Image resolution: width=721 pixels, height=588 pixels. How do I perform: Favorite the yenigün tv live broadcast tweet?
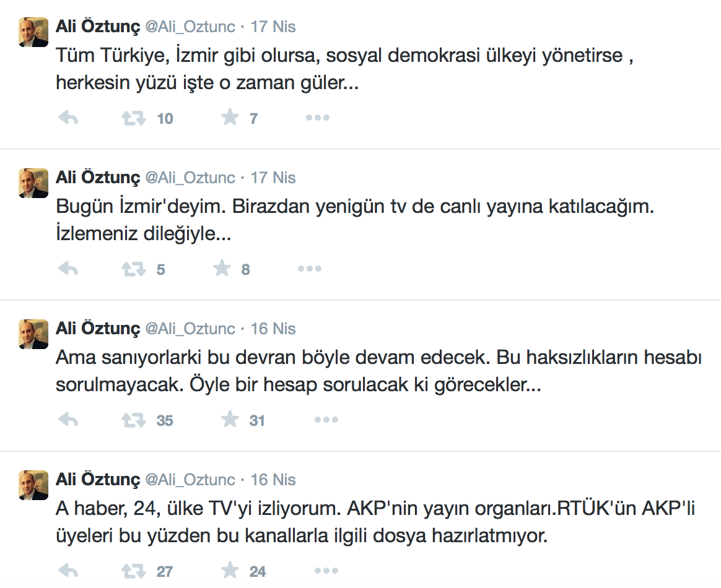pos(222,268)
